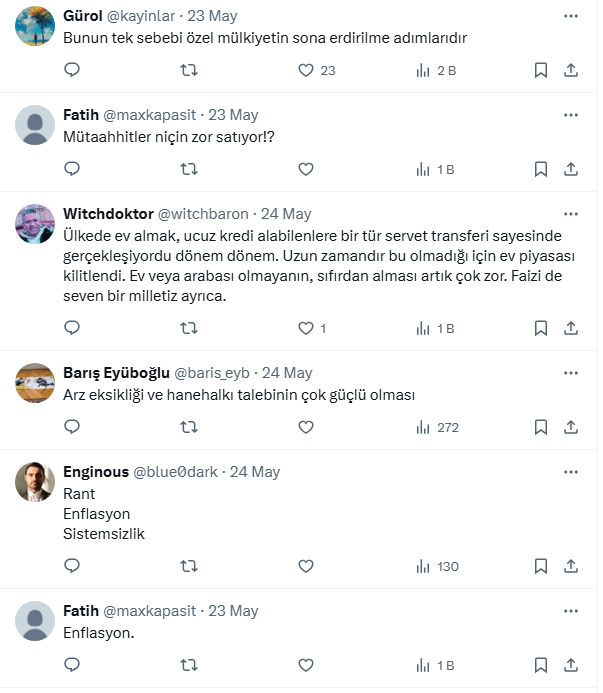Like Gürol's tweet with 23 likes
Image resolution: width=603 pixels, height=693 pixels.
point(307,70)
